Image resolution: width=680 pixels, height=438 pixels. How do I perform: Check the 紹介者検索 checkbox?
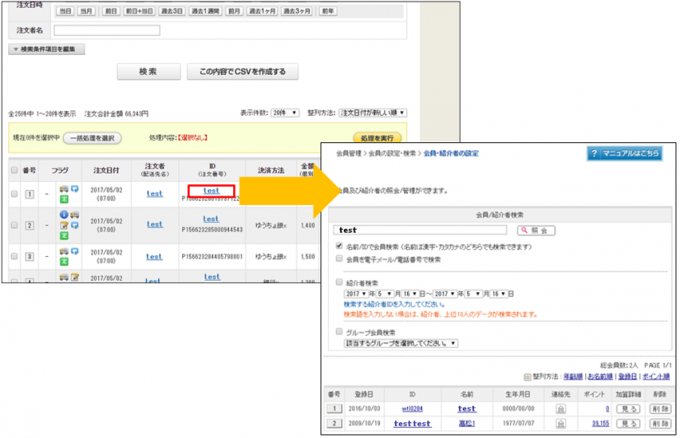pyautogui.click(x=340, y=282)
